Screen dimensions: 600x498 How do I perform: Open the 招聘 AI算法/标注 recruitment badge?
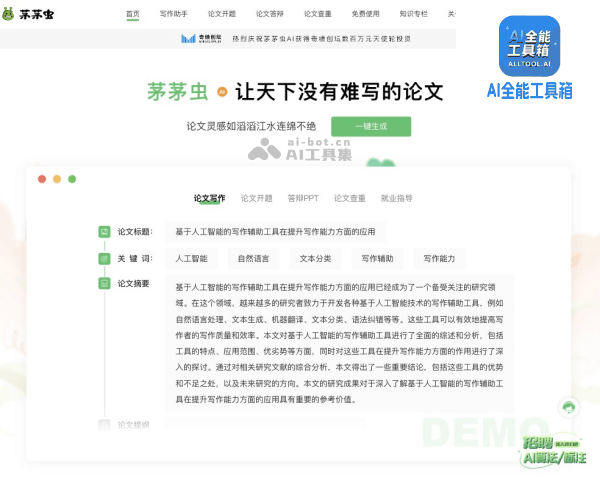coord(553,451)
